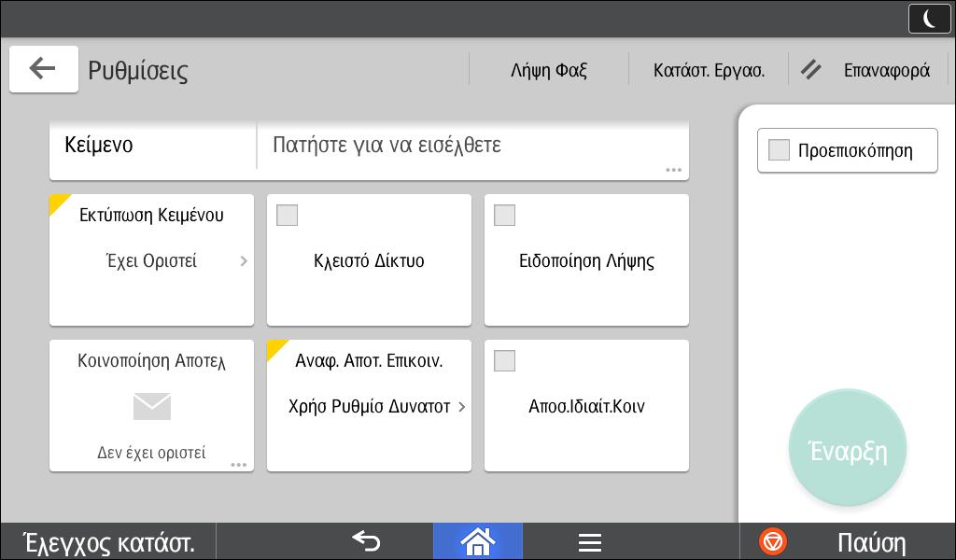This screenshot has width=956, height=560.
Task: Select the Έχει Οριστεί value
Action: tap(152, 260)
